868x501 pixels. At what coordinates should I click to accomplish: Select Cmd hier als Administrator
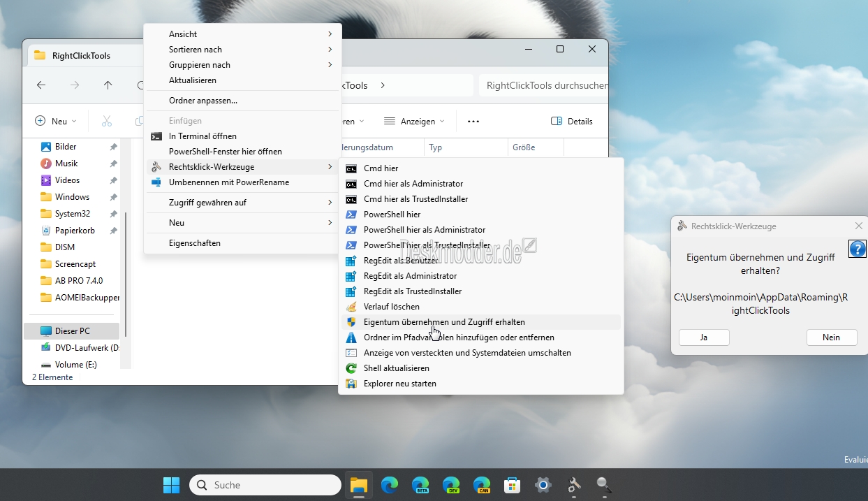tap(481, 184)
